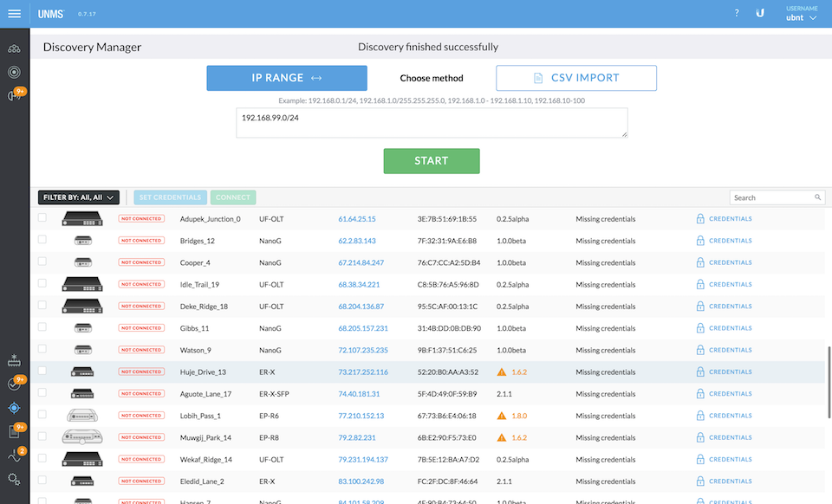Select checkbox for Deke_Ridge_18

(42, 305)
